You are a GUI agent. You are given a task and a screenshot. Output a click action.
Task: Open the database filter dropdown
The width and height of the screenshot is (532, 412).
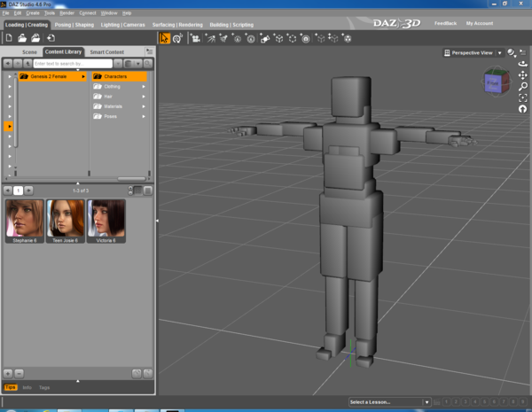pyautogui.click(x=133, y=64)
